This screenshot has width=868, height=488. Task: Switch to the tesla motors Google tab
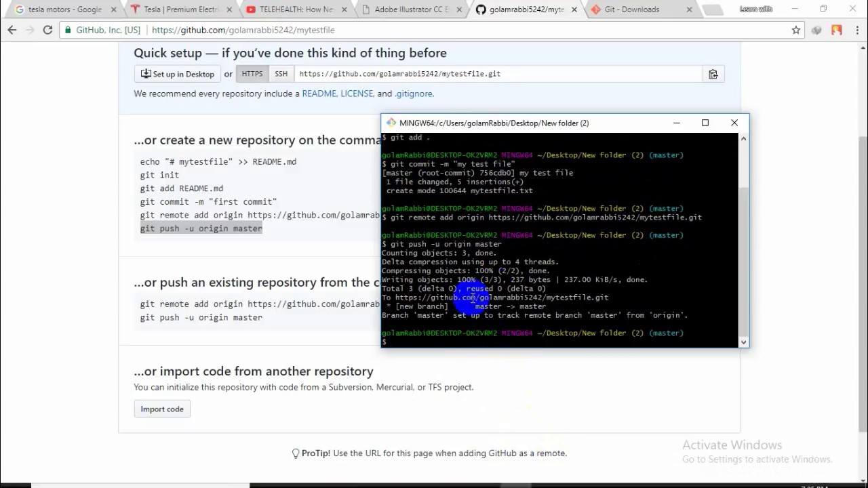point(64,9)
